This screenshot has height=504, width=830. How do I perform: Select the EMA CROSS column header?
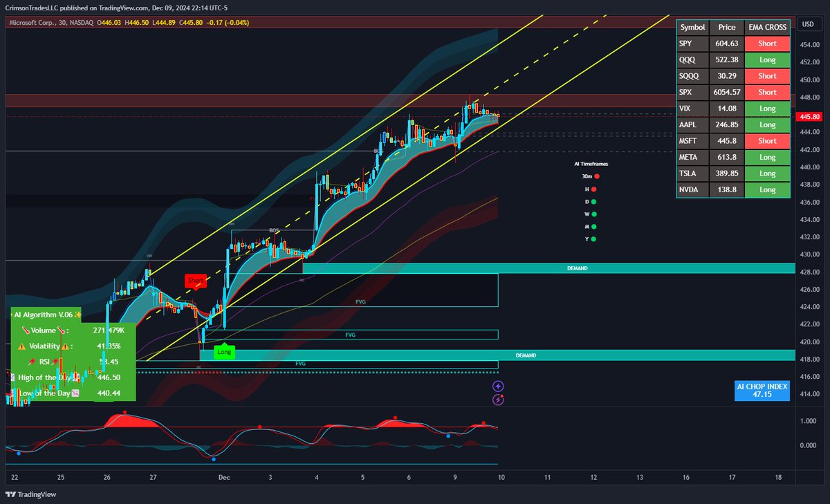coord(767,27)
